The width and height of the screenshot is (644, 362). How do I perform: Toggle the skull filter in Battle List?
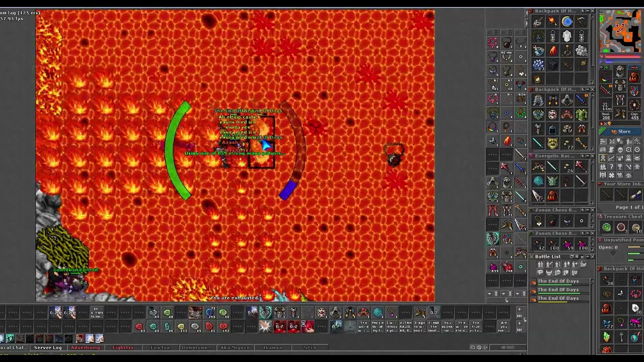point(557,273)
